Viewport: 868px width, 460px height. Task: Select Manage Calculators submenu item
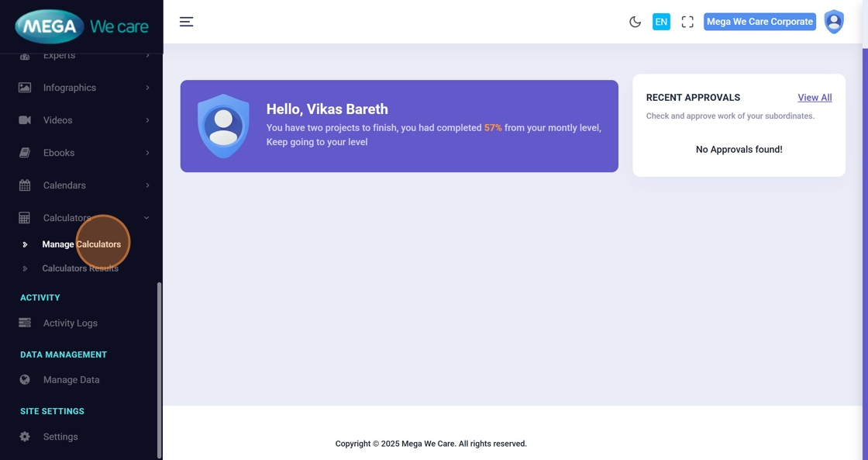81,244
